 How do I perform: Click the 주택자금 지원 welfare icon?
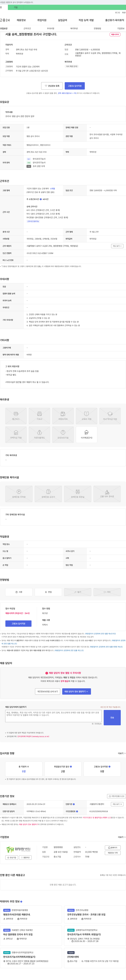click(16, 434)
